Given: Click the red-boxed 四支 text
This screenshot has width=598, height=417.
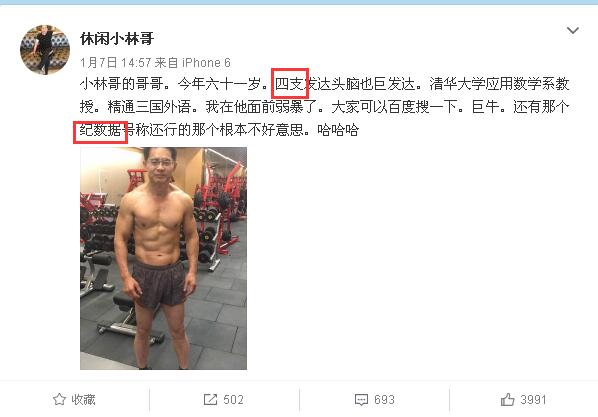Looking at the screenshot, I should coord(290,84).
